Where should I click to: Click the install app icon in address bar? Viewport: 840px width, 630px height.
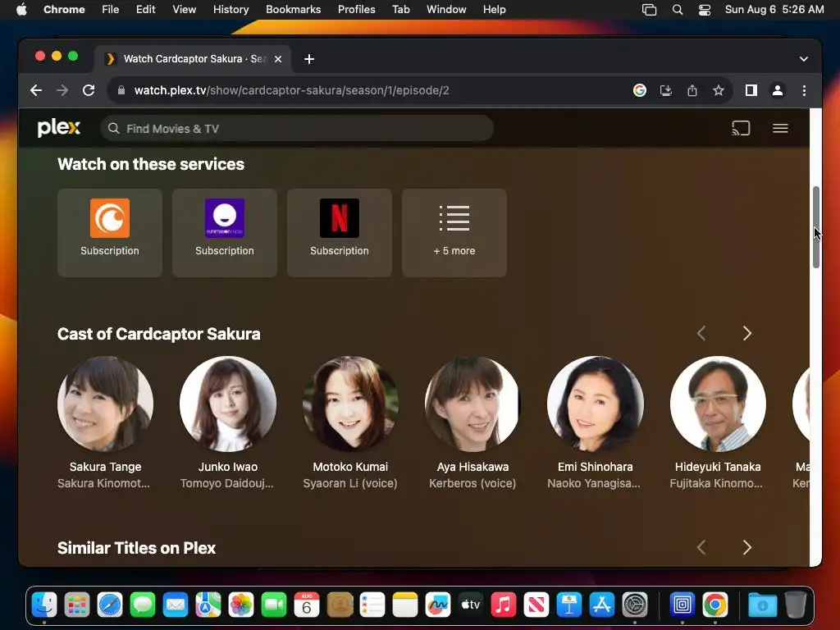point(666,90)
